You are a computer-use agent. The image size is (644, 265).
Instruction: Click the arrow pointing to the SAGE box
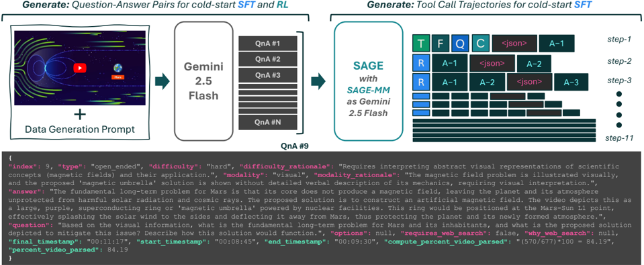(318, 82)
